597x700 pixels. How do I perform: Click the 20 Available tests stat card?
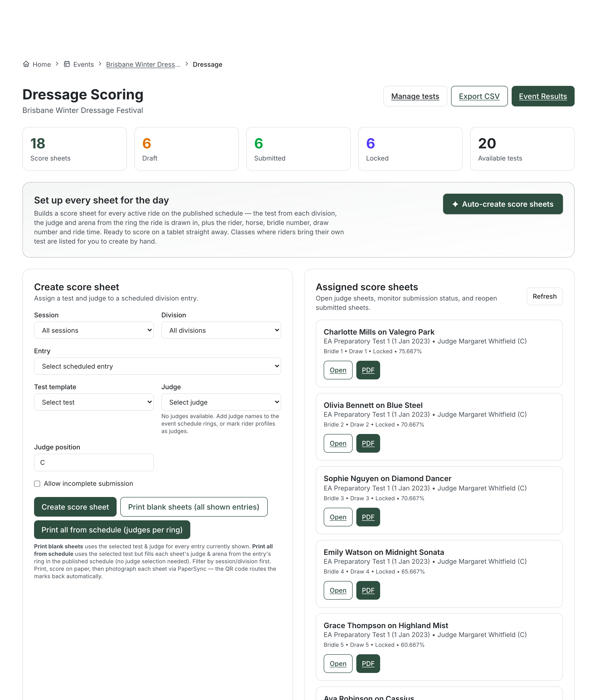[x=522, y=149]
